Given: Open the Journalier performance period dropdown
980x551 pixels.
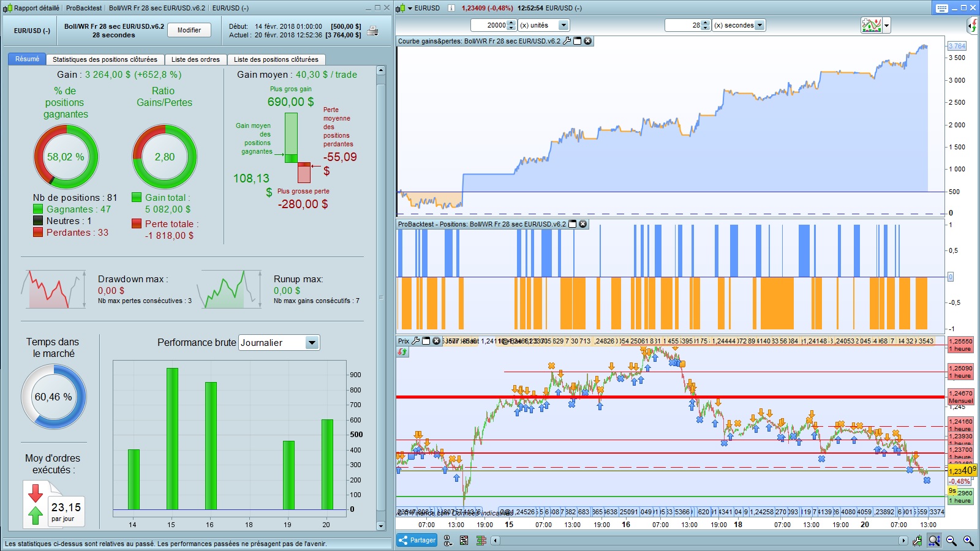Looking at the screenshot, I should (312, 343).
